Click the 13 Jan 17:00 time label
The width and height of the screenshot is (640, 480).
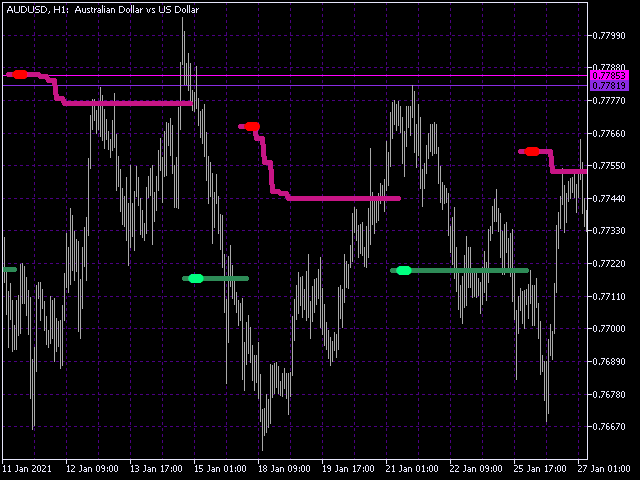click(156, 469)
